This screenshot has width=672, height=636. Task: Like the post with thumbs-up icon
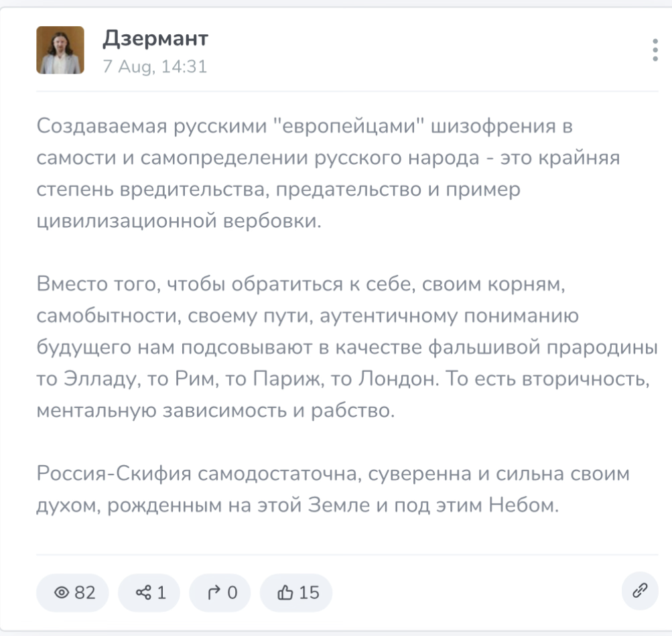(285, 592)
